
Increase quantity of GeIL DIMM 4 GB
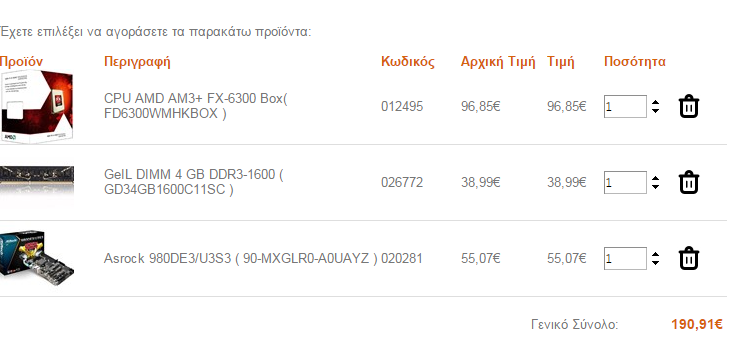[x=655, y=178]
